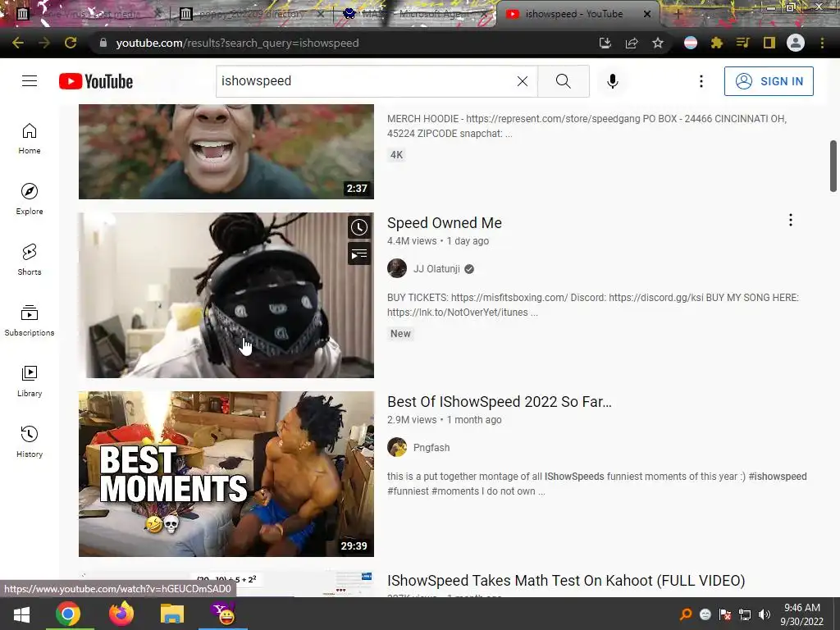Open Chrome from the taskbar
The image size is (840, 630).
pos(68,614)
